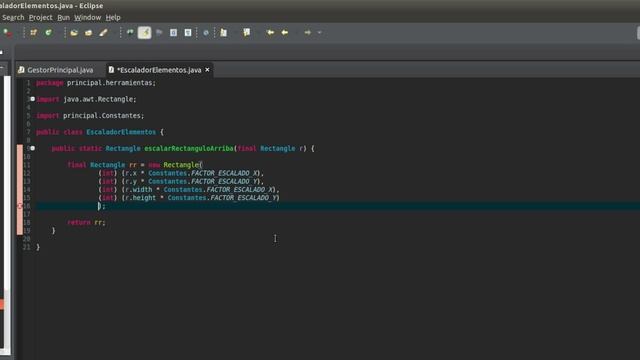Click the New Java Package toolbar icon

coord(33,33)
